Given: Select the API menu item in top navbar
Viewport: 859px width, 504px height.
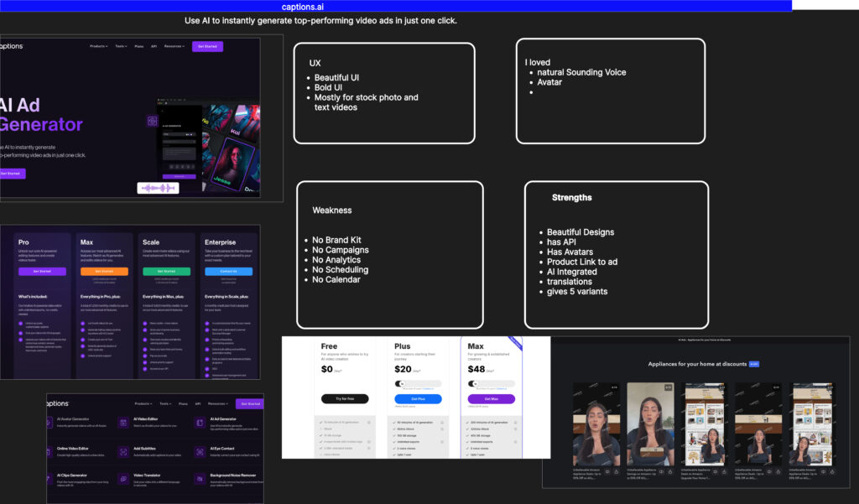Looking at the screenshot, I should point(154,46).
